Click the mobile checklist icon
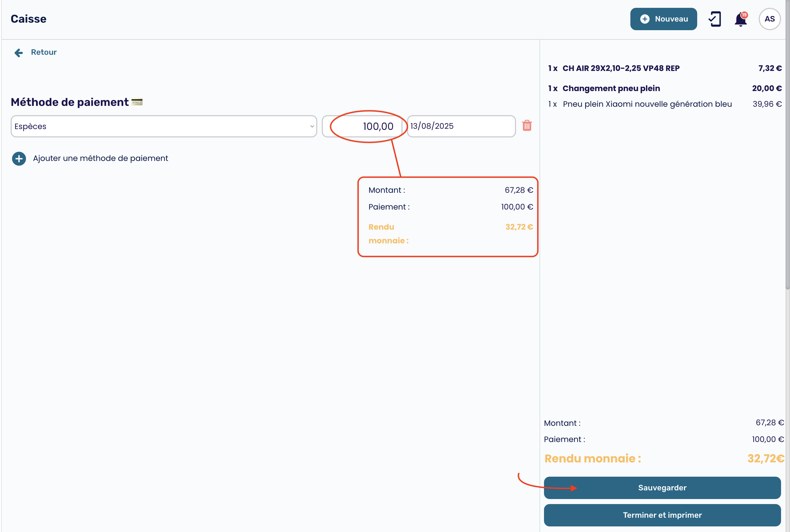 pyautogui.click(x=715, y=19)
